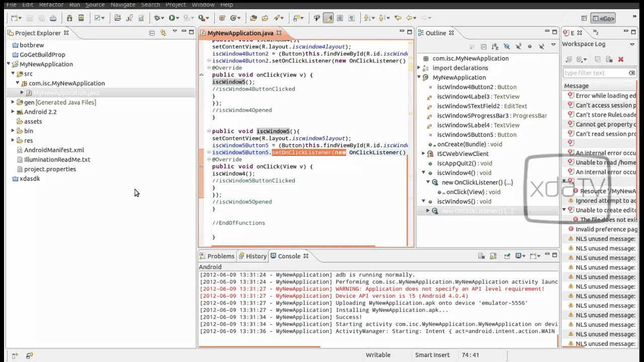This screenshot has height=362, width=644.
Task: Click the Back navigation arrow icon
Action: tap(409, 18)
